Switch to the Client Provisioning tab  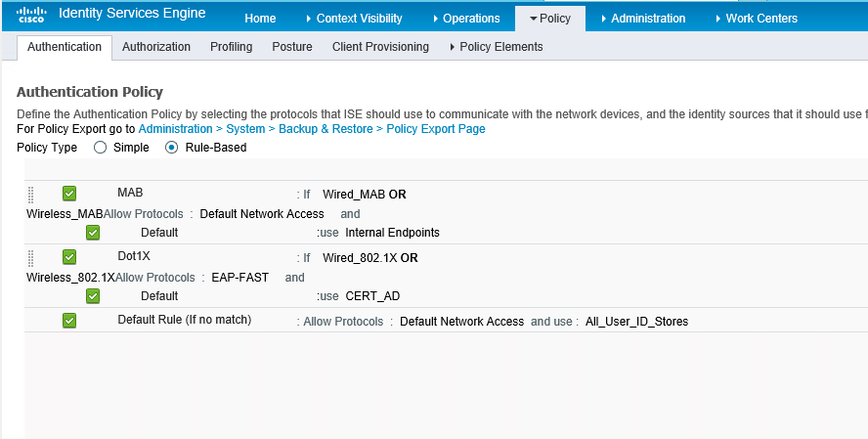(x=380, y=47)
